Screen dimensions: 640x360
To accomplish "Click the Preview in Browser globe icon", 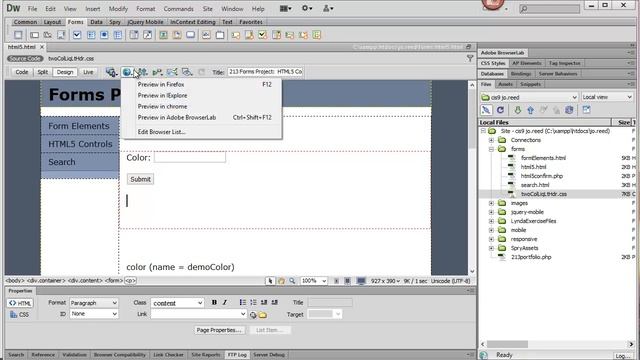I will pos(127,72).
